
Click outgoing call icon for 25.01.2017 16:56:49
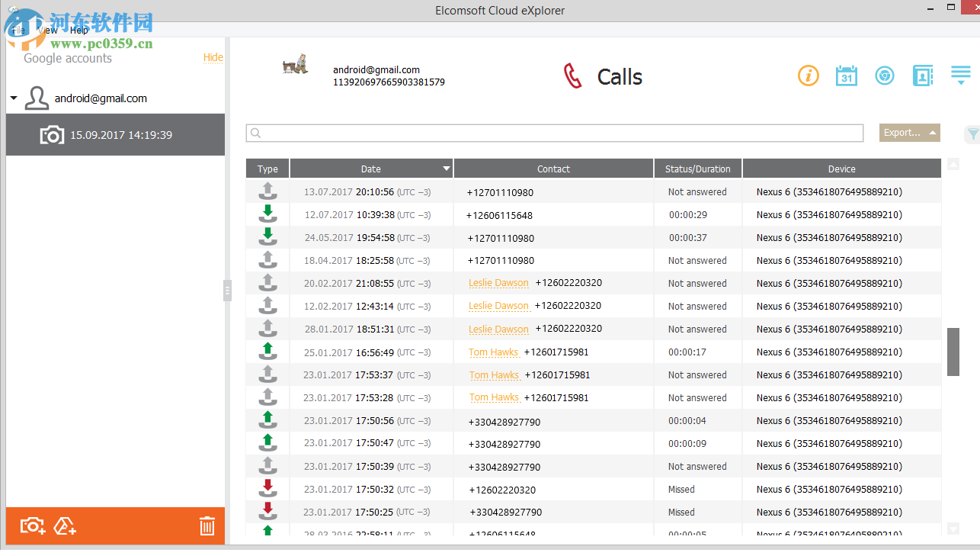[x=267, y=352]
